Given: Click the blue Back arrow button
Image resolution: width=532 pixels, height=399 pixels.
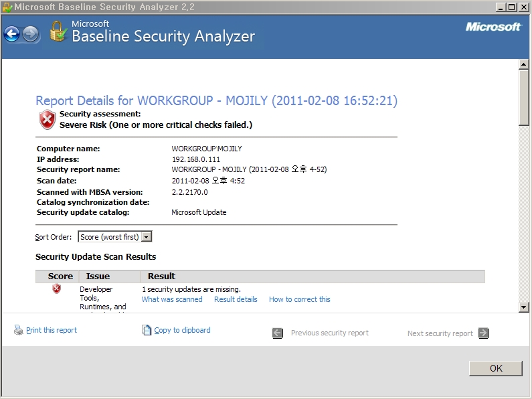Looking at the screenshot, I should point(11,33).
